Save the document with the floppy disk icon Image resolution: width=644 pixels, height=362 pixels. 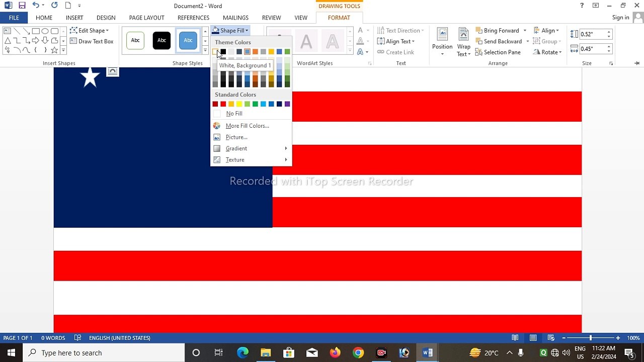22,6
